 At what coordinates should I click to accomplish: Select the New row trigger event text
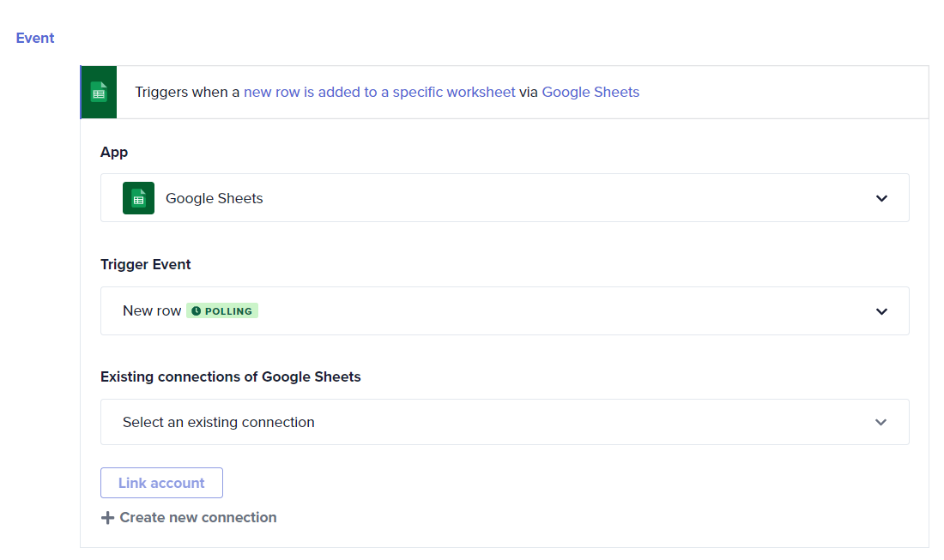(152, 310)
